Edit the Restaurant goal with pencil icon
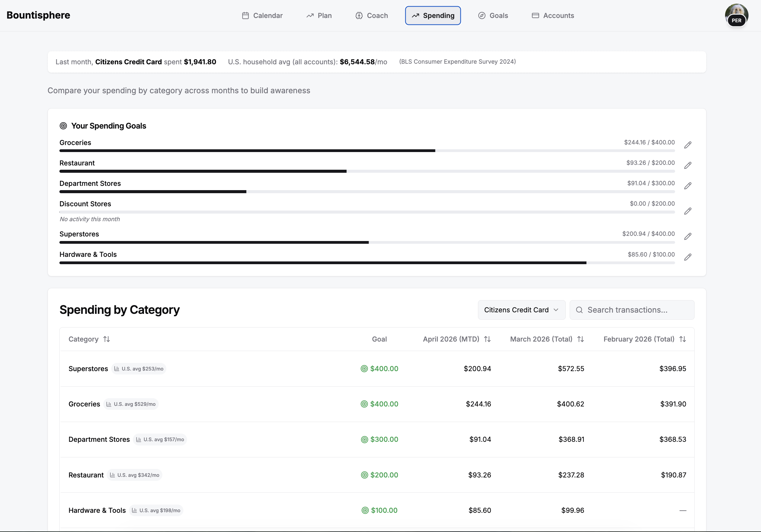Viewport: 761px width, 532px height. pyautogui.click(x=688, y=165)
